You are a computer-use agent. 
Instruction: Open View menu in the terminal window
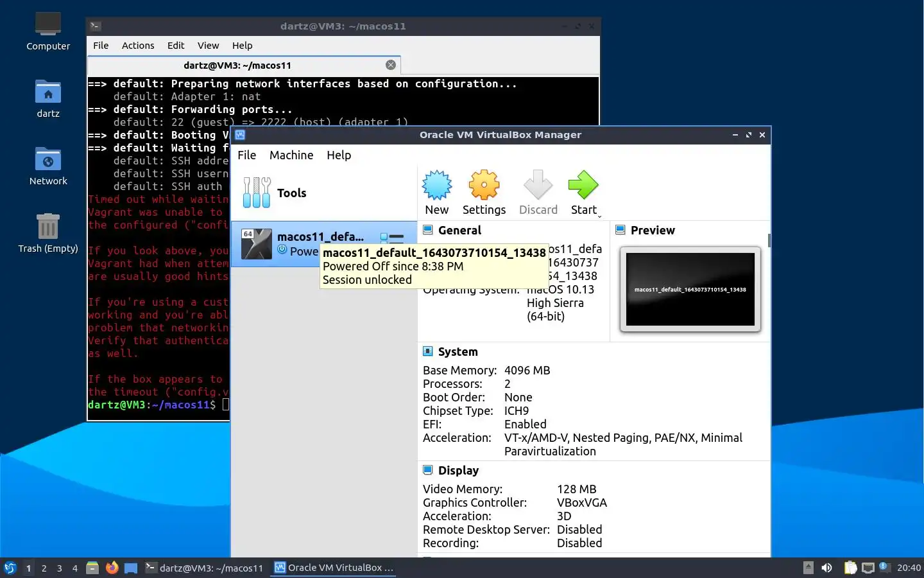tap(208, 46)
